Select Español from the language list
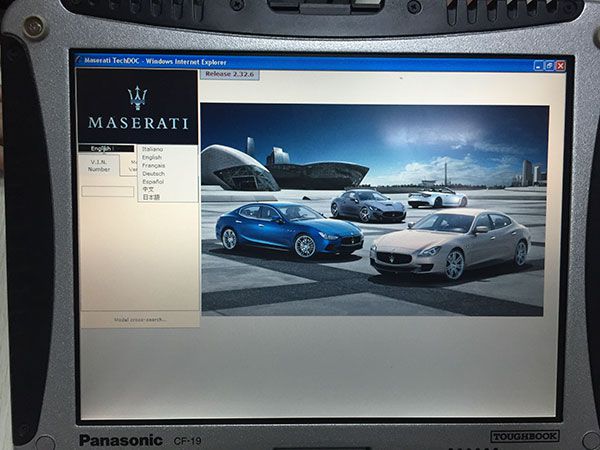Image resolution: width=600 pixels, height=450 pixels. [153, 181]
